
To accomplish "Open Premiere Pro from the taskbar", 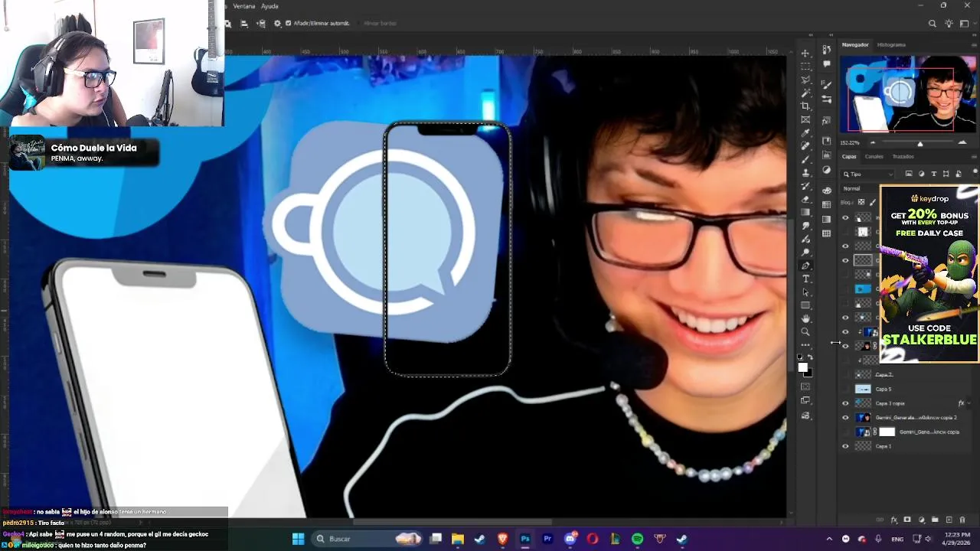I will 547,539.
